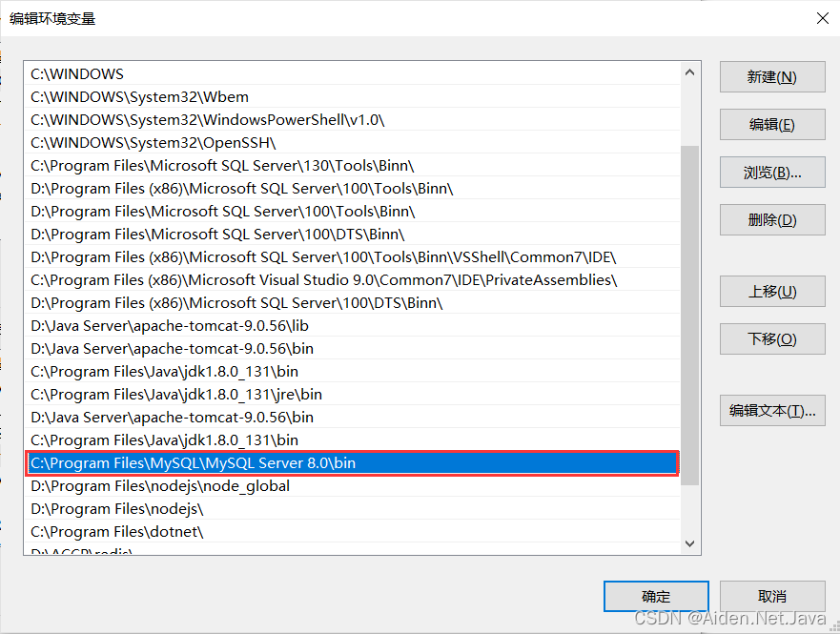The height and width of the screenshot is (634, 840).
Task: Select the Visual Studio 9.0 PrivateAssemblies entry
Action: click(x=352, y=280)
